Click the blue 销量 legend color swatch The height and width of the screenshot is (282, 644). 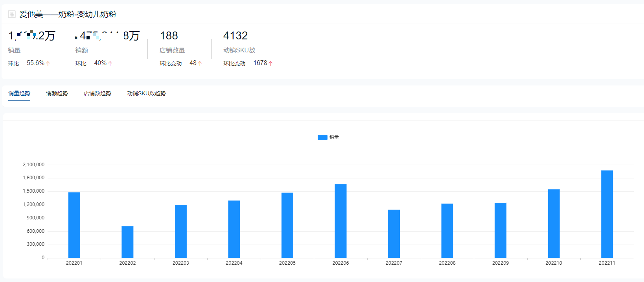(x=322, y=137)
